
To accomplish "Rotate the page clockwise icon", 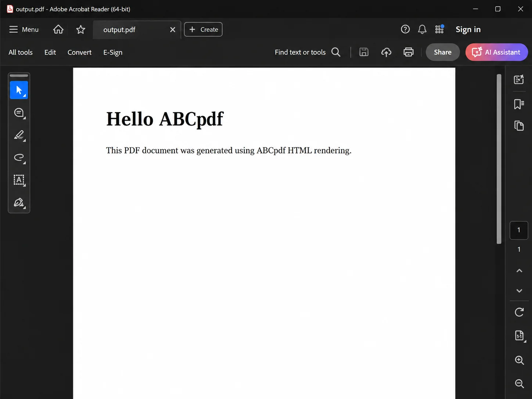I will [x=519, y=312].
